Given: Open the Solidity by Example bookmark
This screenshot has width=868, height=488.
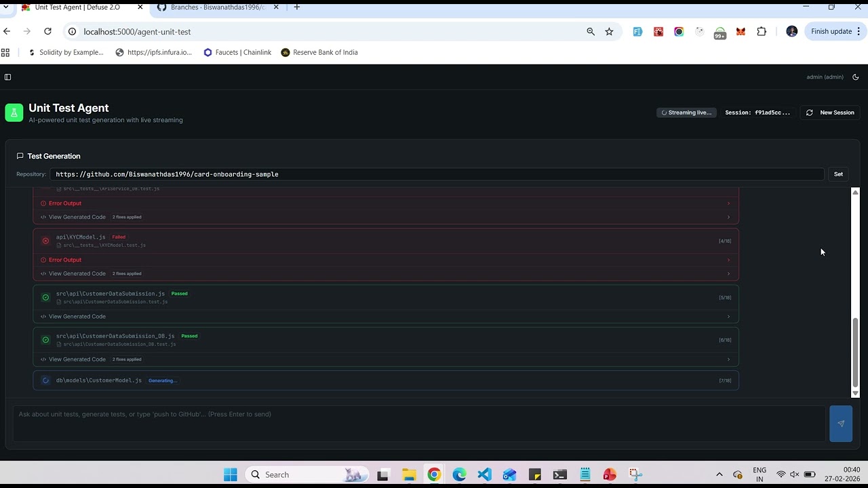Looking at the screenshot, I should [x=66, y=52].
